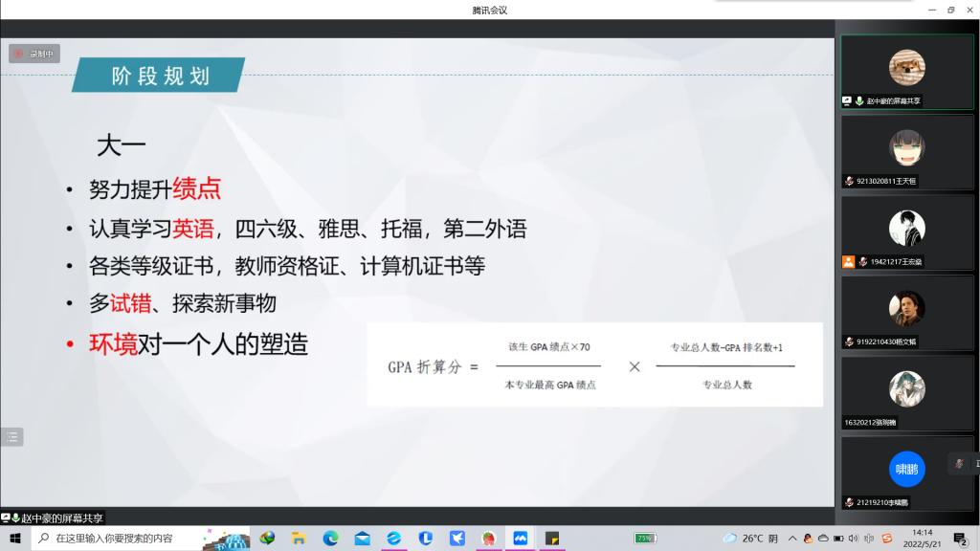Image resolution: width=980 pixels, height=551 pixels.
Task: Open Microsoft Edge from taskbar
Action: click(330, 539)
